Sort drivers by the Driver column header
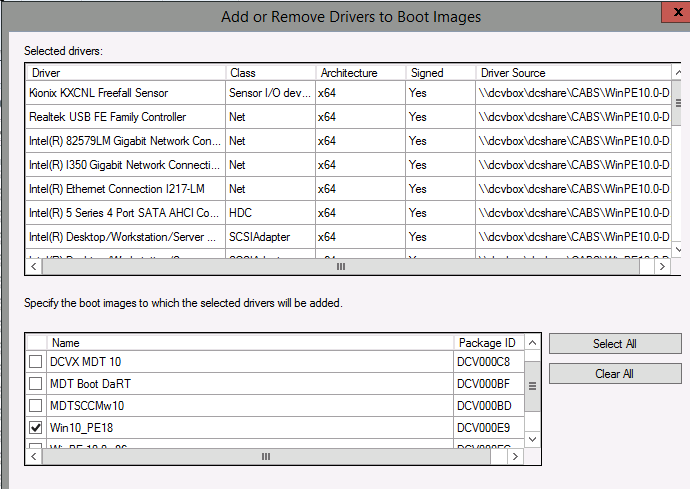 coord(126,73)
